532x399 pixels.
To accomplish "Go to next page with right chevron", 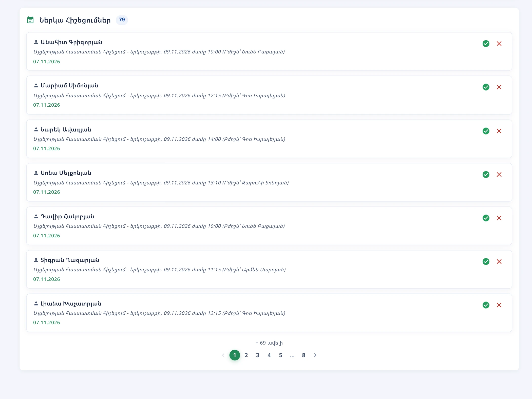I will (x=315, y=355).
